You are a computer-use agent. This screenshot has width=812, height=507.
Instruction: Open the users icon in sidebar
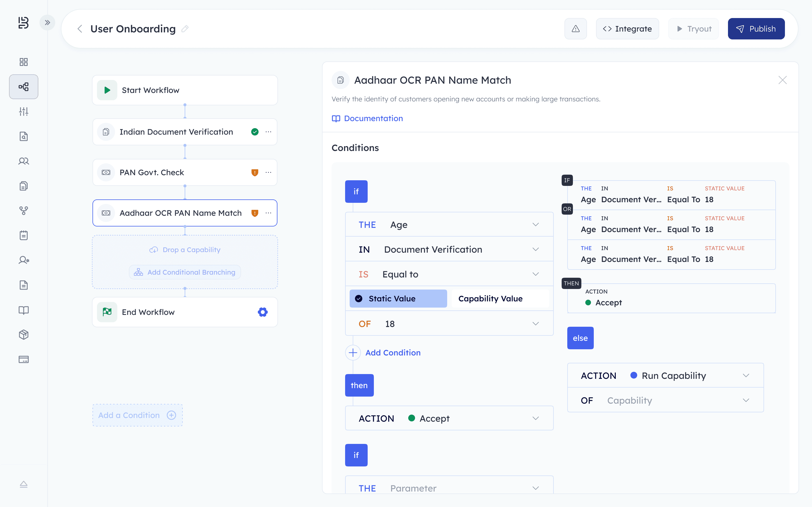click(x=23, y=161)
